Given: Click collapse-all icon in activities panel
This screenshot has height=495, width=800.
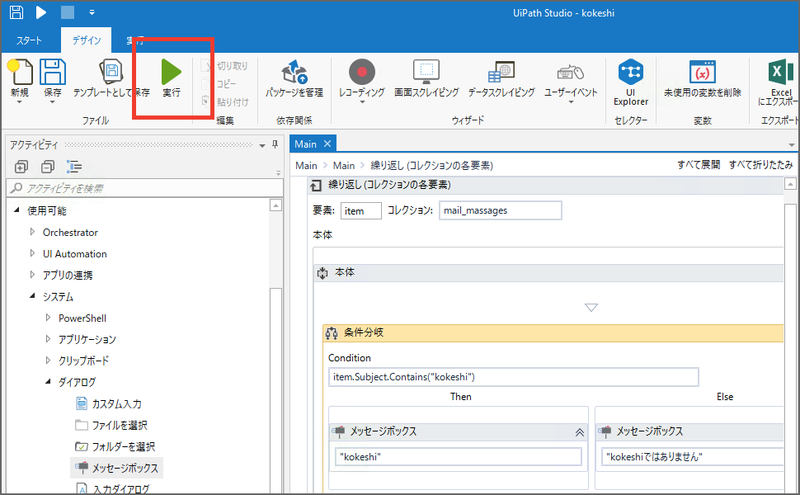Looking at the screenshot, I should pos(47,166).
